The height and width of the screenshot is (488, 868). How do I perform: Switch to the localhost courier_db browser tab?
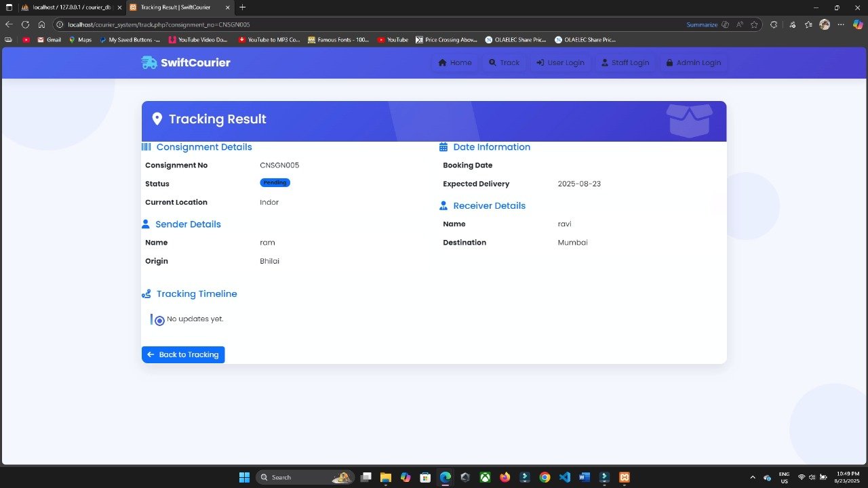[66, 7]
